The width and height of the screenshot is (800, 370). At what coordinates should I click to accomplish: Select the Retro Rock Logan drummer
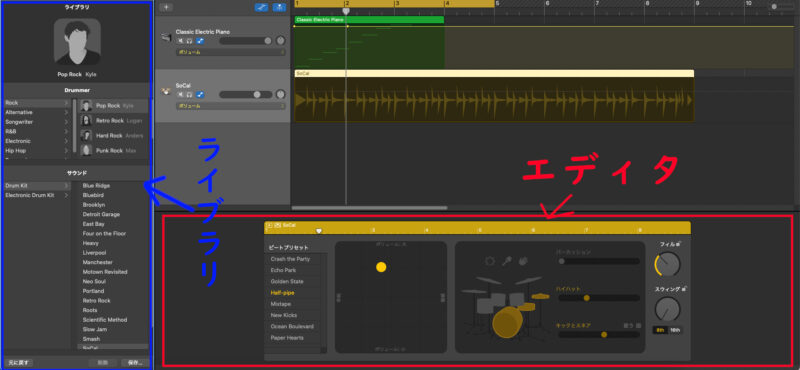pyautogui.click(x=114, y=120)
